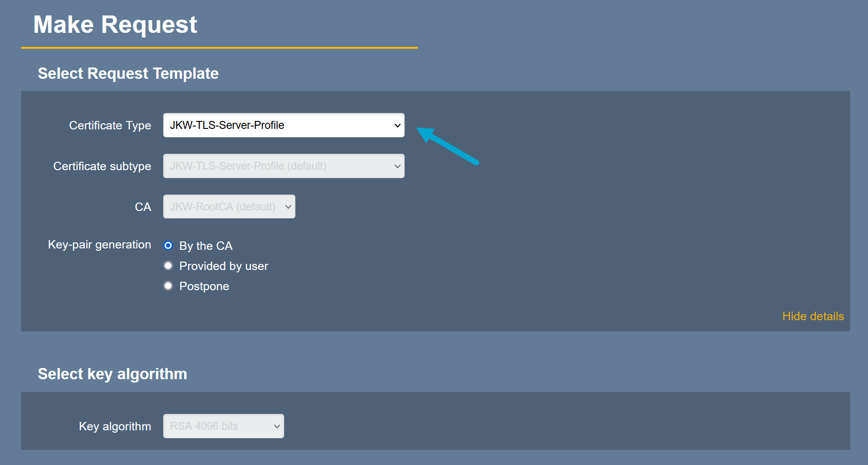Click the 'Certificate Type' field label

coord(110,126)
